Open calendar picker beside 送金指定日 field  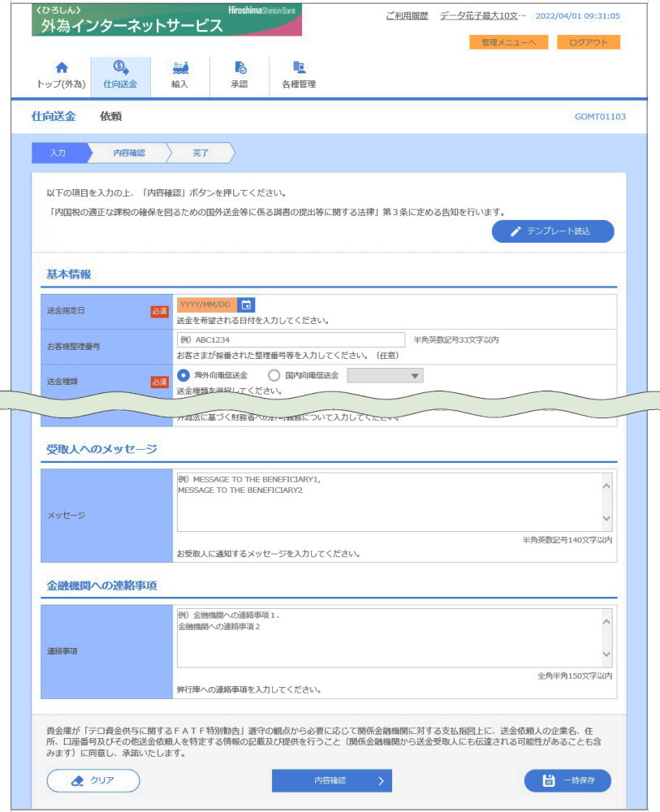(247, 305)
